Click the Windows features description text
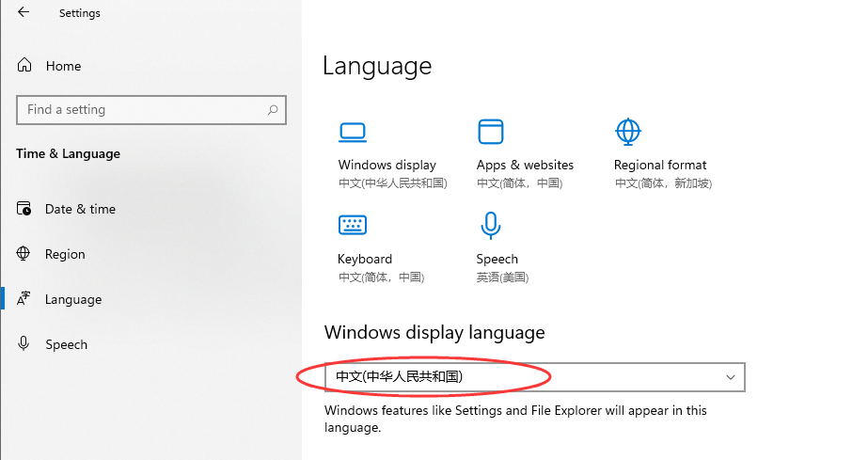Screen dimensions: 868x460 pyautogui.click(x=515, y=419)
